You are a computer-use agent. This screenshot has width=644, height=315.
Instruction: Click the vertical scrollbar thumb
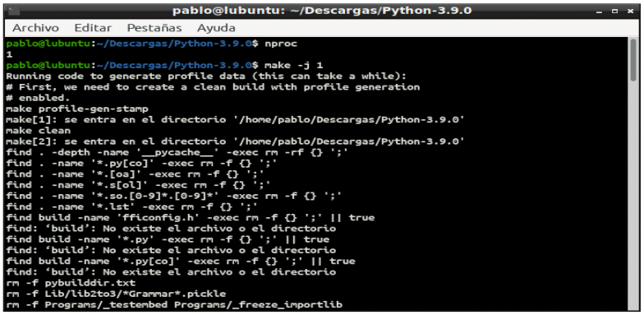(632, 61)
